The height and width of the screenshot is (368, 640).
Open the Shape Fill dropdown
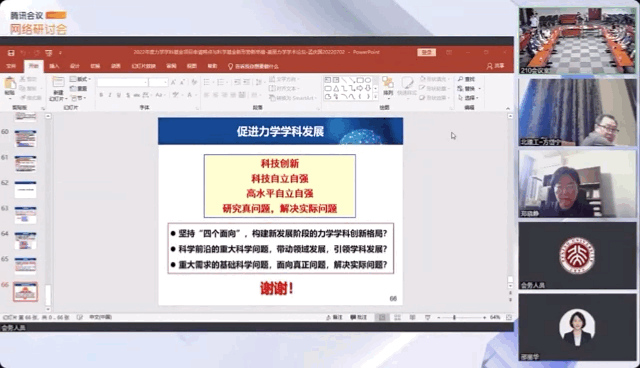[x=435, y=79]
